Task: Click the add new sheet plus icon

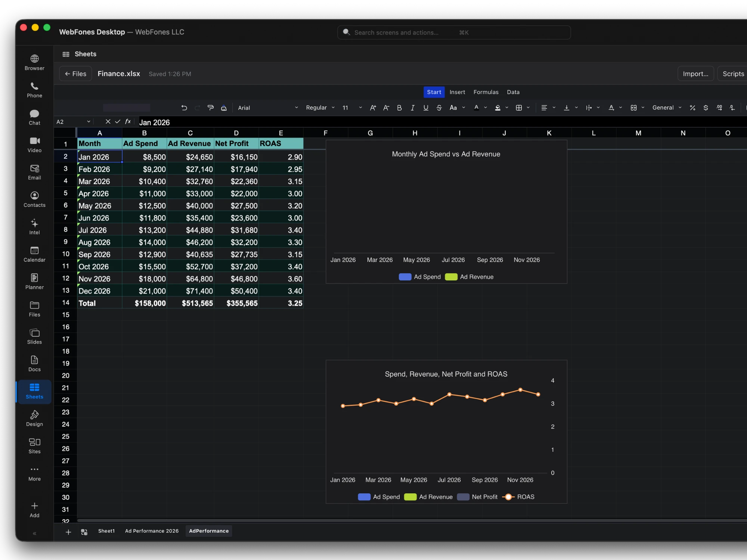Action: click(x=68, y=532)
